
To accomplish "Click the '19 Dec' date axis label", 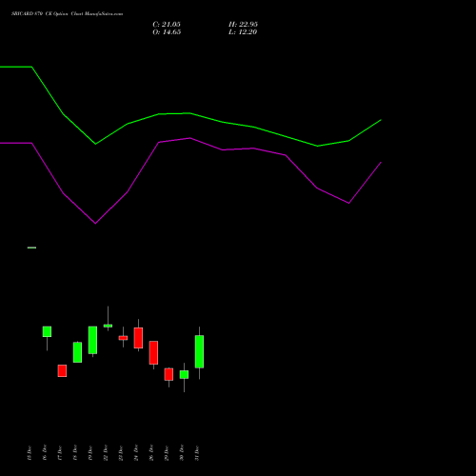I will click(90, 453).
